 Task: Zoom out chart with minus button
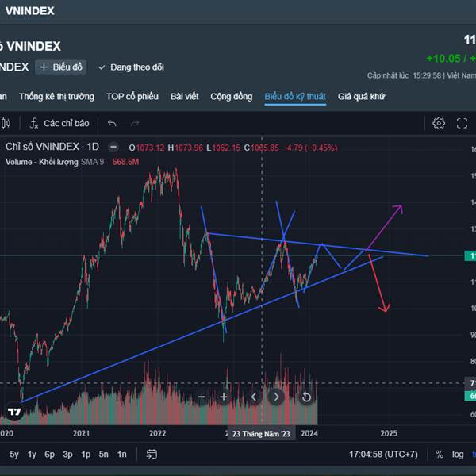pos(202,397)
